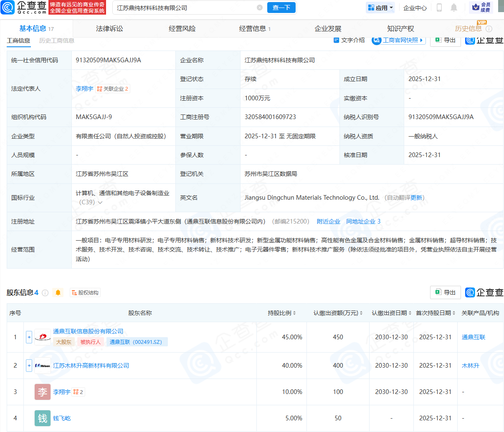
Task: Open the 知识产权 tab
Action: pos(400,29)
